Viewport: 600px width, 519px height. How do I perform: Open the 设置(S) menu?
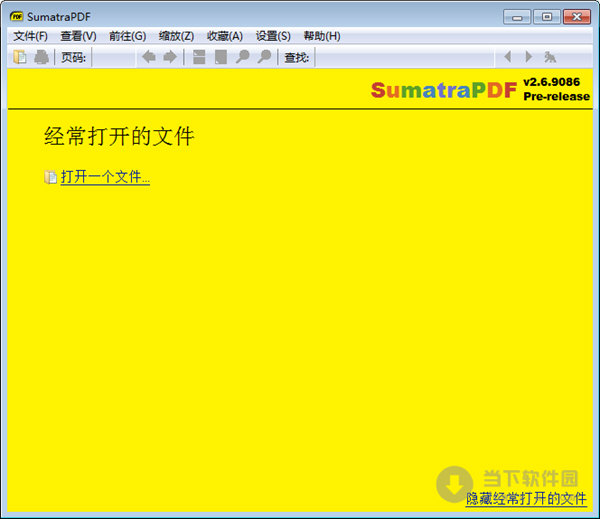(x=273, y=36)
